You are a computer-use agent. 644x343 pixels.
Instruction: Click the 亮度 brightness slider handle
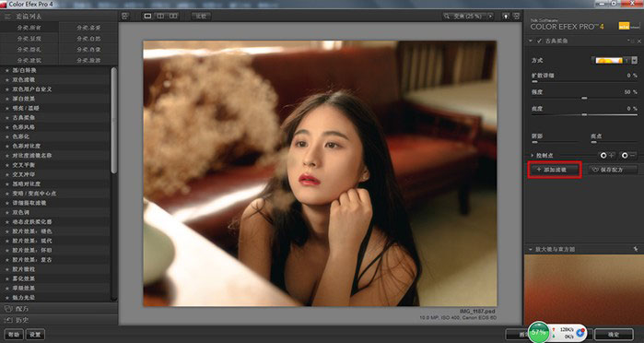[x=584, y=114]
